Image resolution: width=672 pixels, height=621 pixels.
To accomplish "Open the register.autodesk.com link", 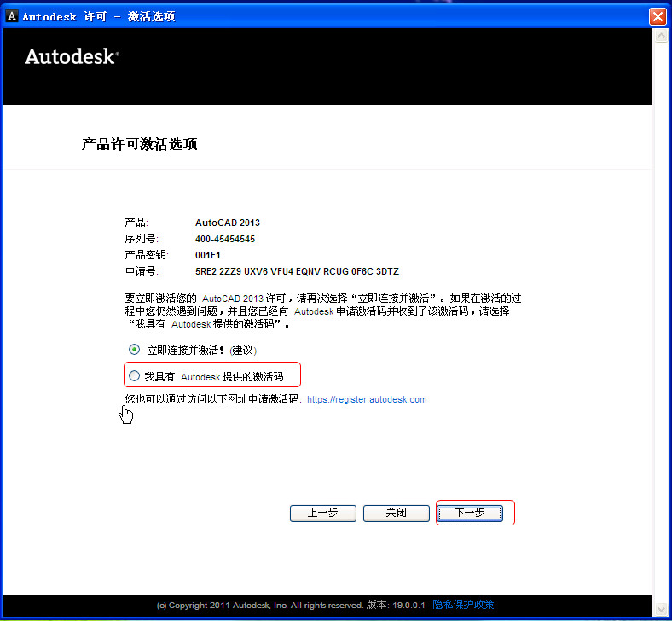I will [367, 399].
